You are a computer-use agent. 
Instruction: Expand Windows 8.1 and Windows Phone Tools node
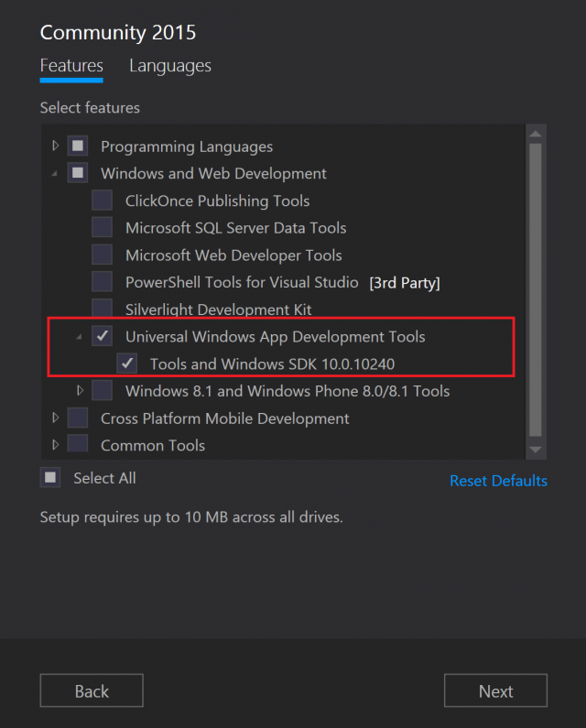tap(80, 390)
